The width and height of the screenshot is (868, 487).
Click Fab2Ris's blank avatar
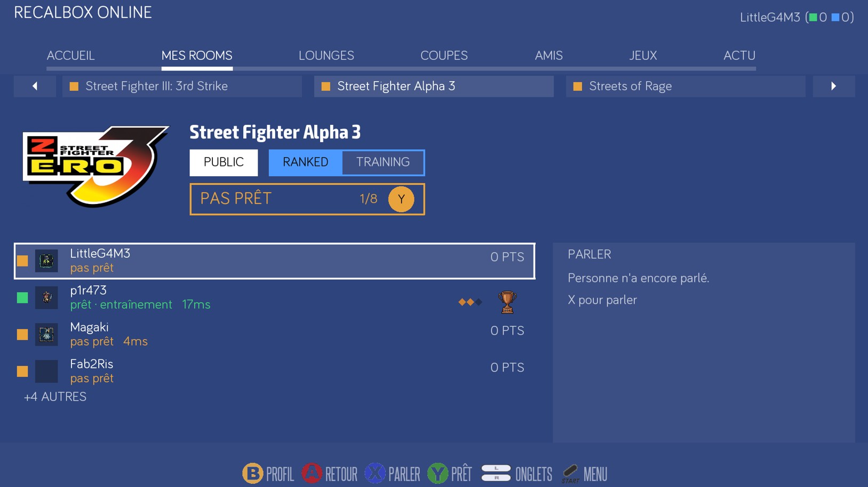[46, 371]
